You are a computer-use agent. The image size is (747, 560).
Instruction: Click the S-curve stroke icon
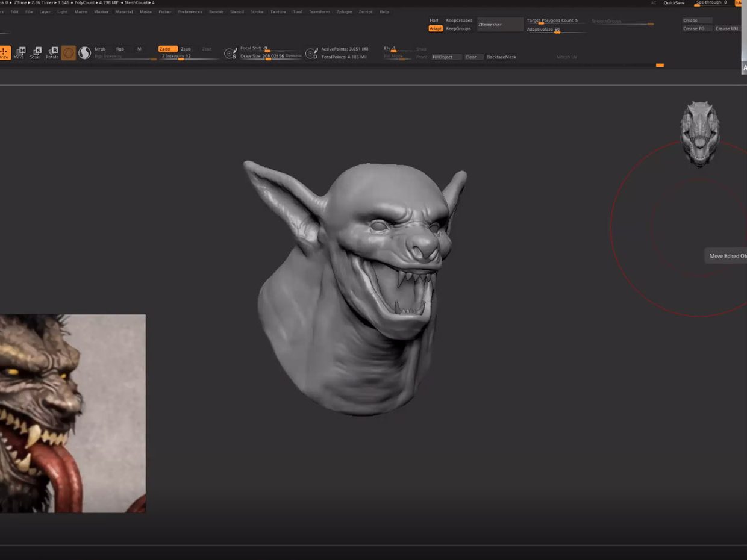(84, 53)
